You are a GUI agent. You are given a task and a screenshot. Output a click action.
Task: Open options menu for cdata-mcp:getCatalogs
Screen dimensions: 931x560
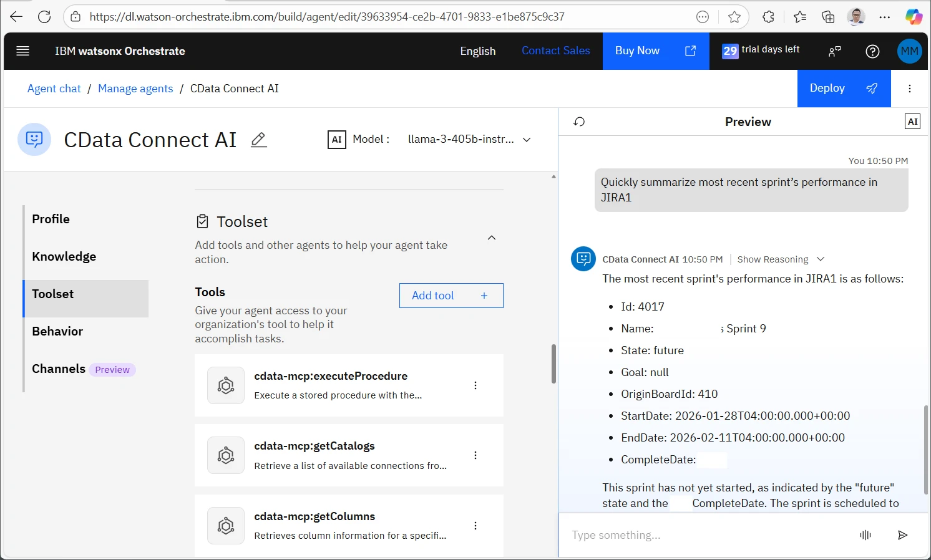[475, 455]
